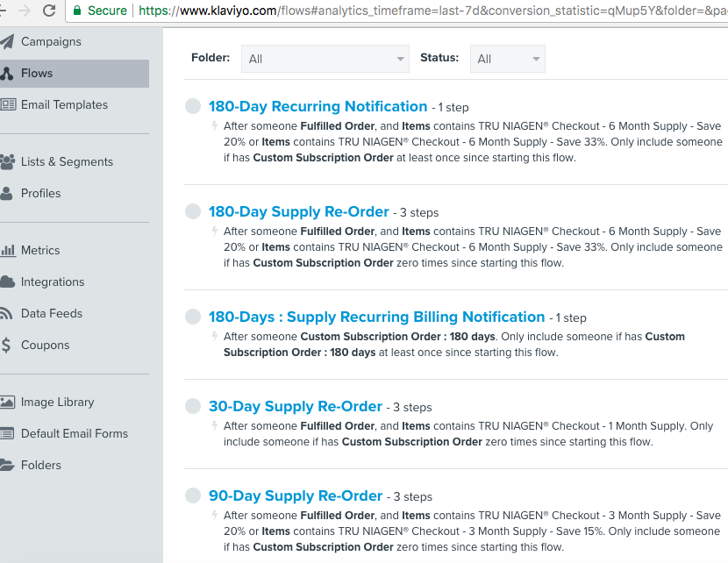Click the browser reload icon
Screen dimensions: 728x563
tap(49, 11)
